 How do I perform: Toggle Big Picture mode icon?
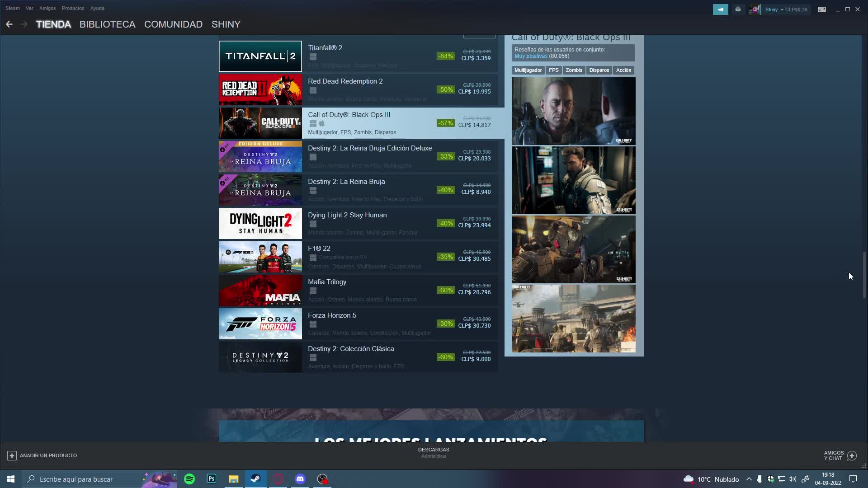tap(822, 9)
